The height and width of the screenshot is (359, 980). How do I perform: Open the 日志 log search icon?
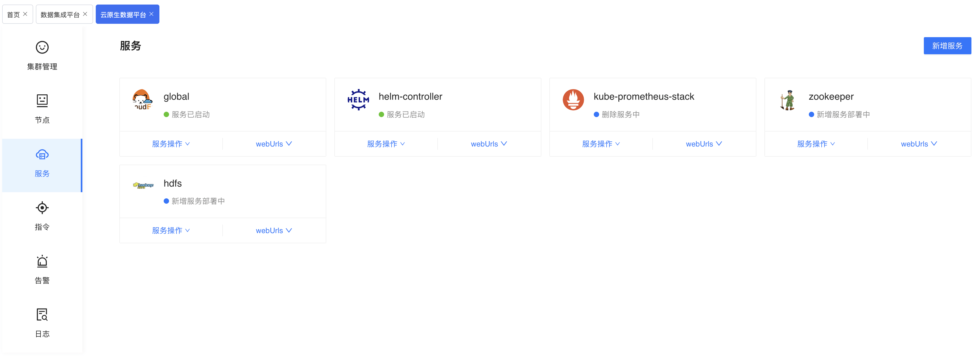[x=42, y=315]
